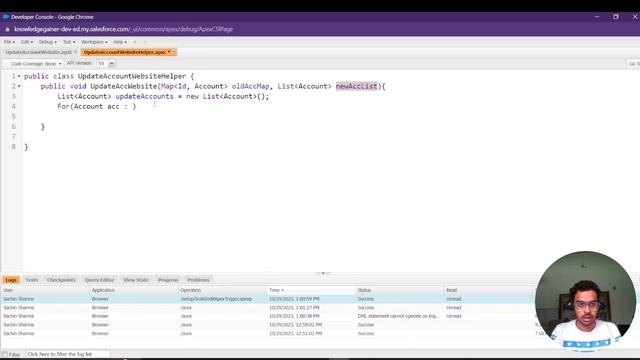Click the Read column header
Viewport: 640px width, 360px height.
coord(489,290)
